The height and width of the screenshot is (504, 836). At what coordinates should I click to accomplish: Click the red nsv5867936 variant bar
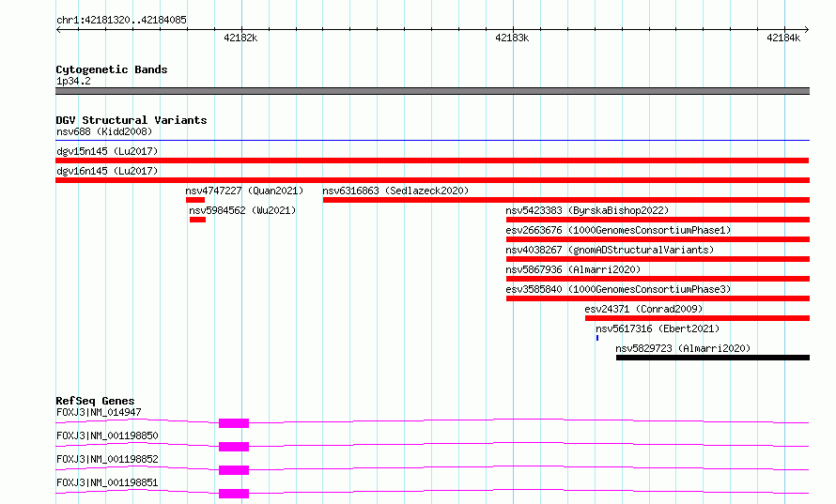coord(658,279)
